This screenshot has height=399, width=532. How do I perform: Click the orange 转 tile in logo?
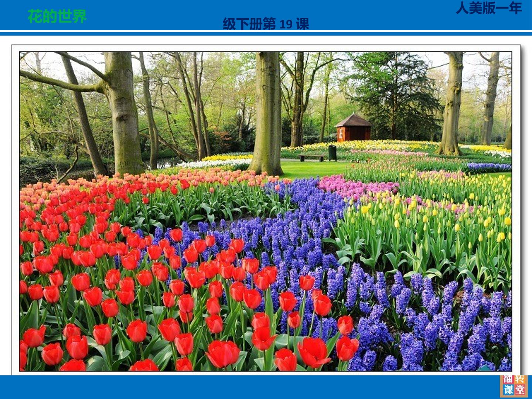520,379
